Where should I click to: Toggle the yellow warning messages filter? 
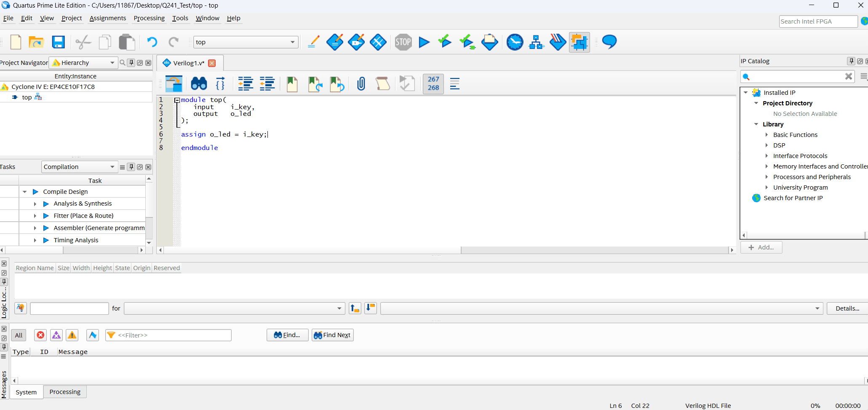[x=72, y=335]
